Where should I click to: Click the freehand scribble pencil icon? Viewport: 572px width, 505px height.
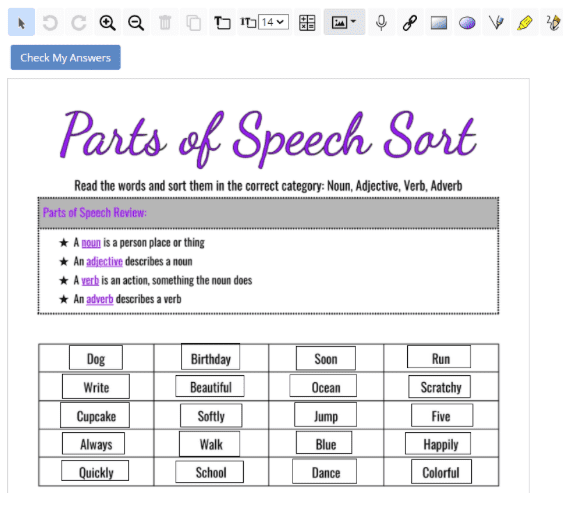pos(553,23)
